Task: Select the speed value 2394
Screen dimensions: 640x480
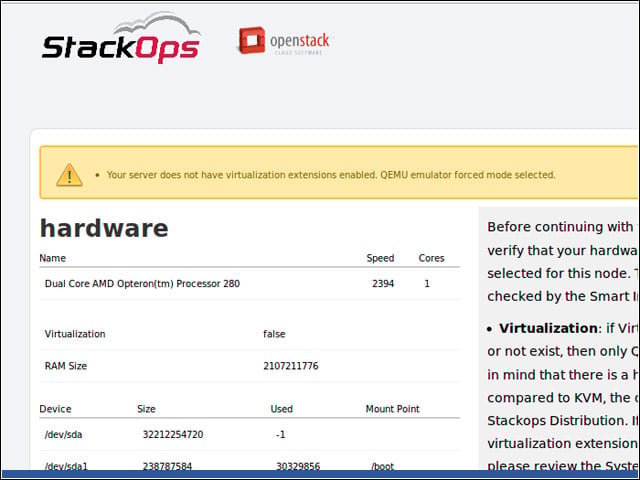Action: 383,284
